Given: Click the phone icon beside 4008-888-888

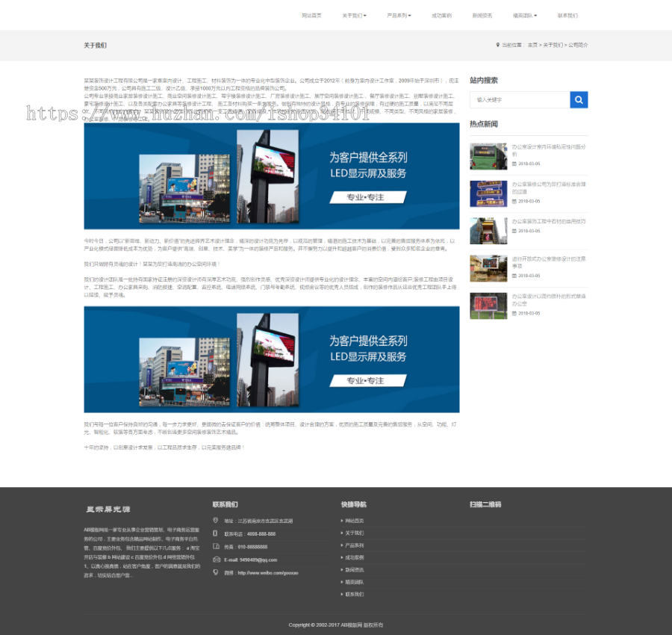Looking at the screenshot, I should pos(214,533).
